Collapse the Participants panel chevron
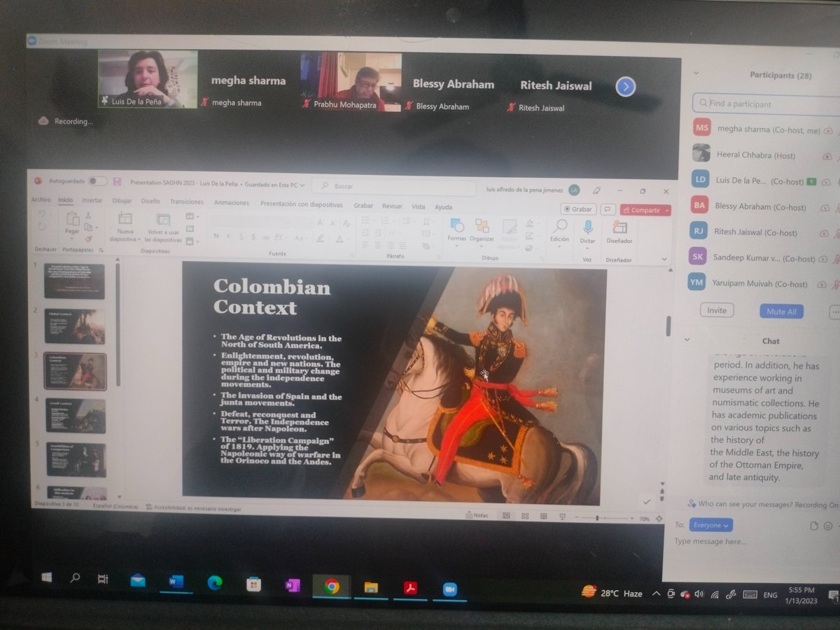Image resolution: width=840 pixels, height=630 pixels. point(695,73)
